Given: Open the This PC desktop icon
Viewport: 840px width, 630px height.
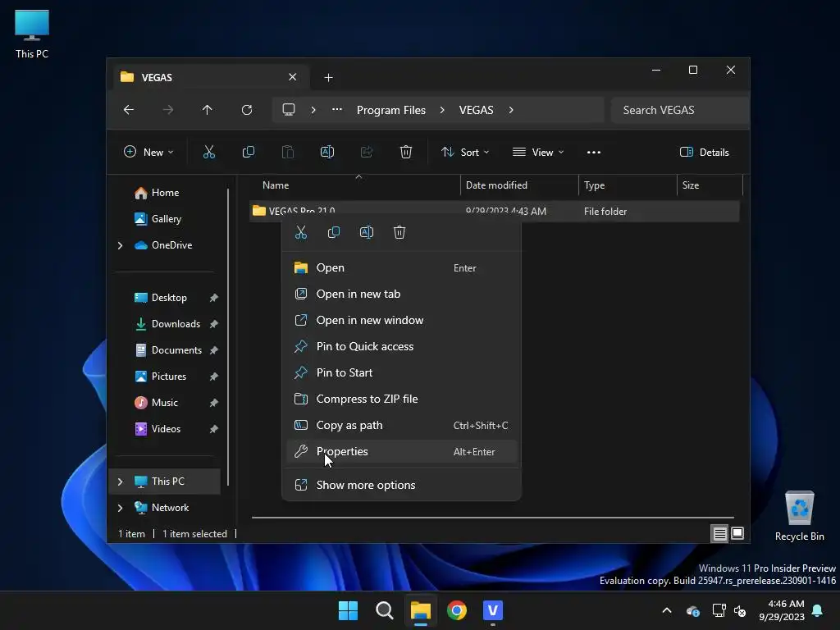Looking at the screenshot, I should click(x=32, y=34).
